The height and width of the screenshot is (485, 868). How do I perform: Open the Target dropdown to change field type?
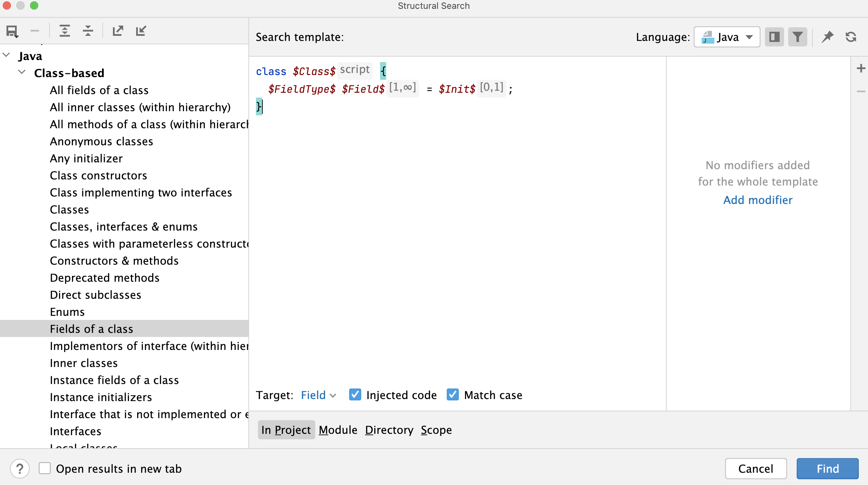pyautogui.click(x=318, y=395)
